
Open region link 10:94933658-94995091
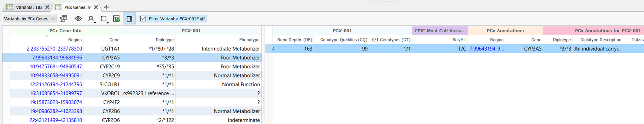(x=56, y=75)
